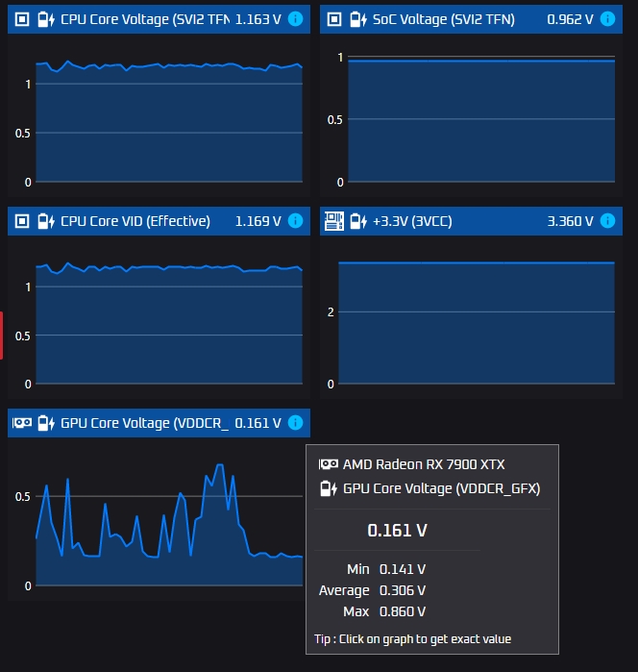
Task: Click CPU chip icon in SoC Voltage header
Action: coord(334,19)
